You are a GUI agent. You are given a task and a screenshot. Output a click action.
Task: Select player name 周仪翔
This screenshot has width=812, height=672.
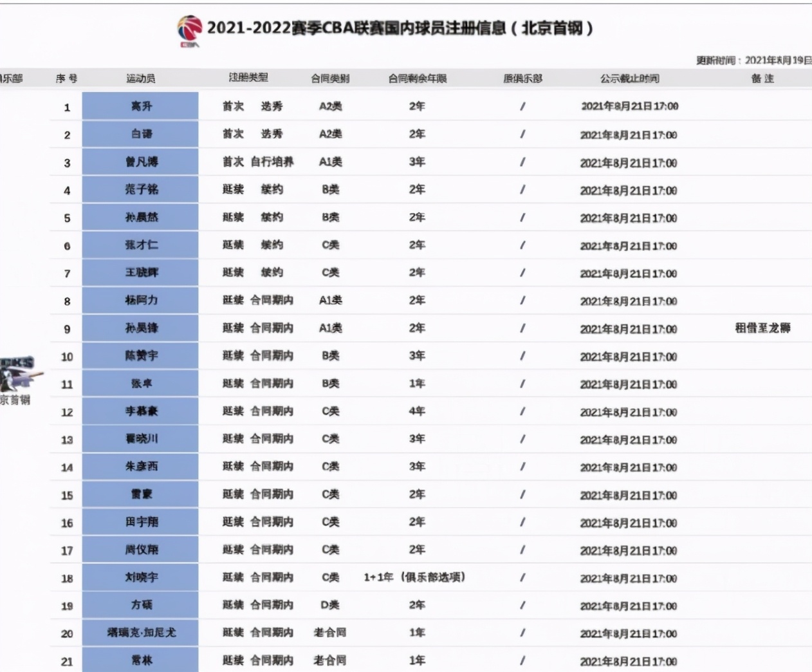[140, 549]
